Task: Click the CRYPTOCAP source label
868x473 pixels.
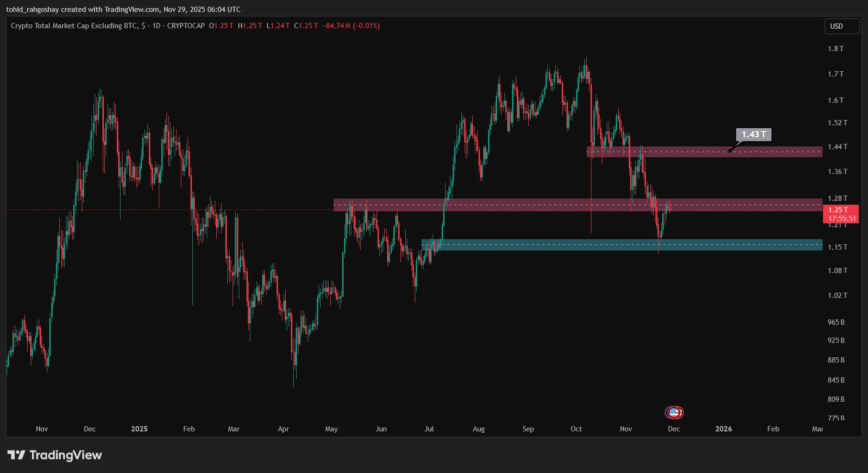Action: (x=186, y=26)
